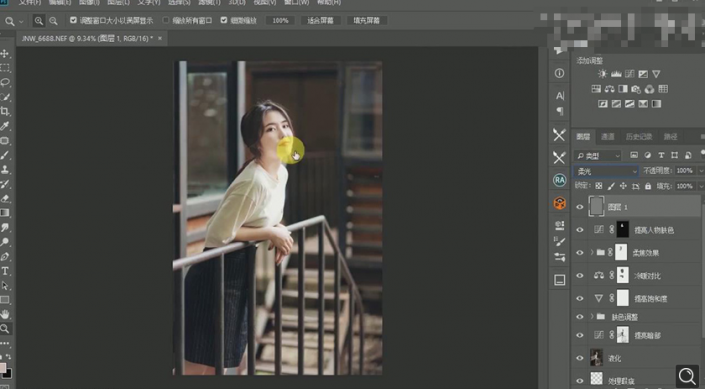Select the Type tool
The image size is (705, 389).
pos(5,271)
